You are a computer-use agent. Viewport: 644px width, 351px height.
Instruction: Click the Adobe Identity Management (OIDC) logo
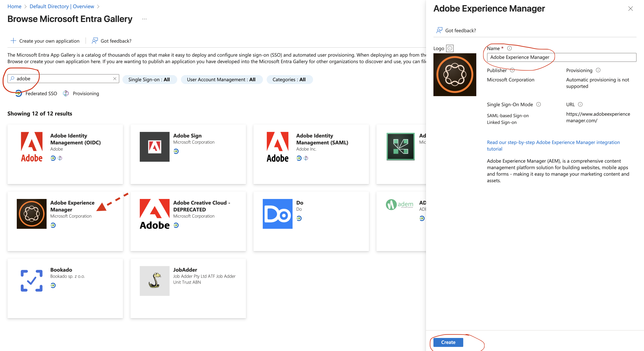tap(31, 147)
